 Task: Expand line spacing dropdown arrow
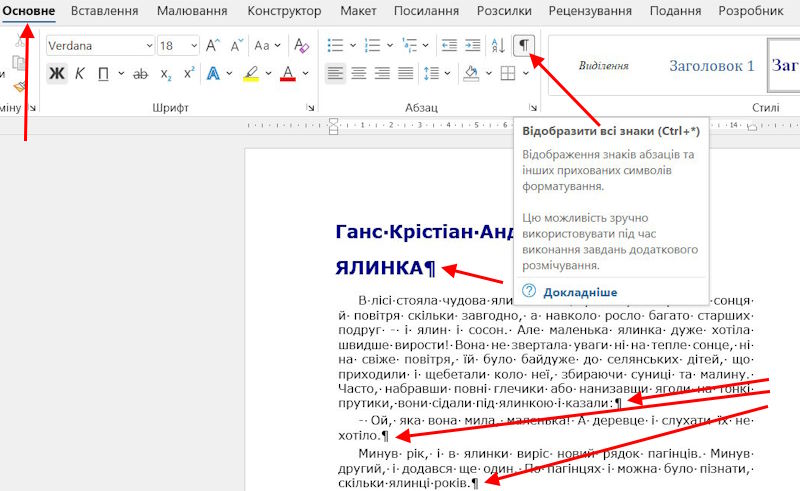click(x=447, y=73)
